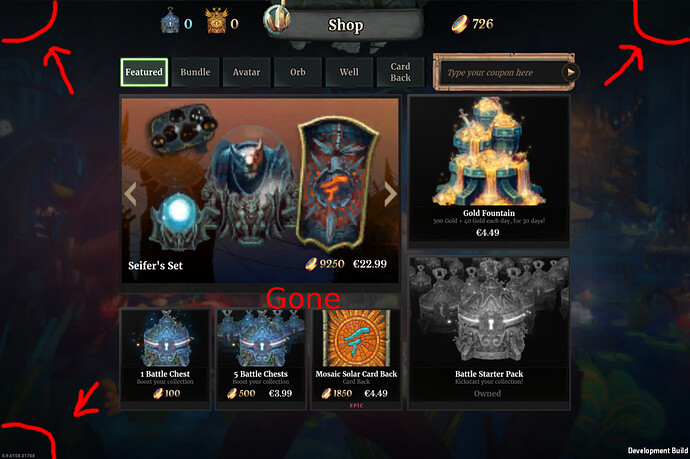Show previous featured item with left arrow
This screenshot has height=459, width=690.
(x=130, y=194)
